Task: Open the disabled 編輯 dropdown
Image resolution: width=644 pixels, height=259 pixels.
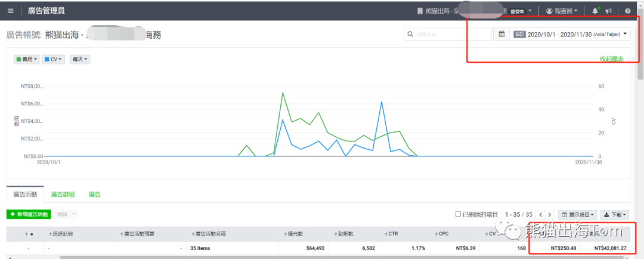Action: click(x=66, y=214)
